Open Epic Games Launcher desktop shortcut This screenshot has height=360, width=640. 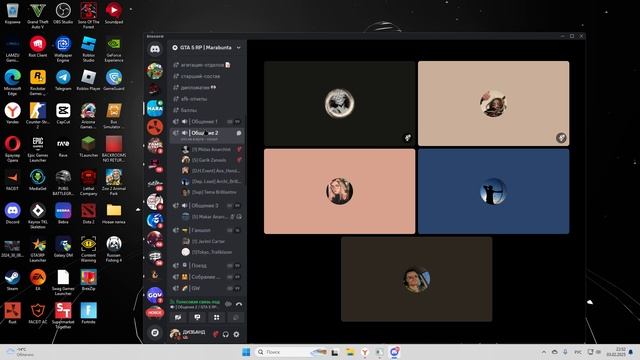click(x=38, y=149)
